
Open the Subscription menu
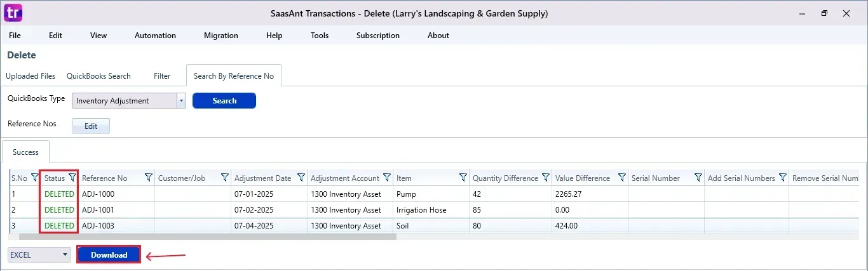pyautogui.click(x=378, y=36)
